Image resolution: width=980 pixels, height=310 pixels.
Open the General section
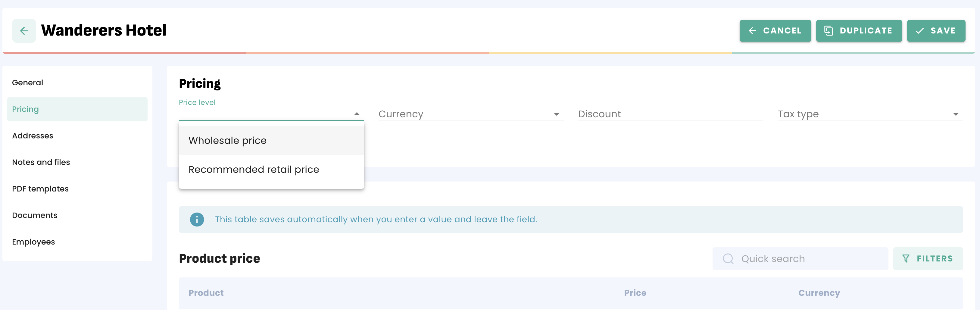(27, 83)
